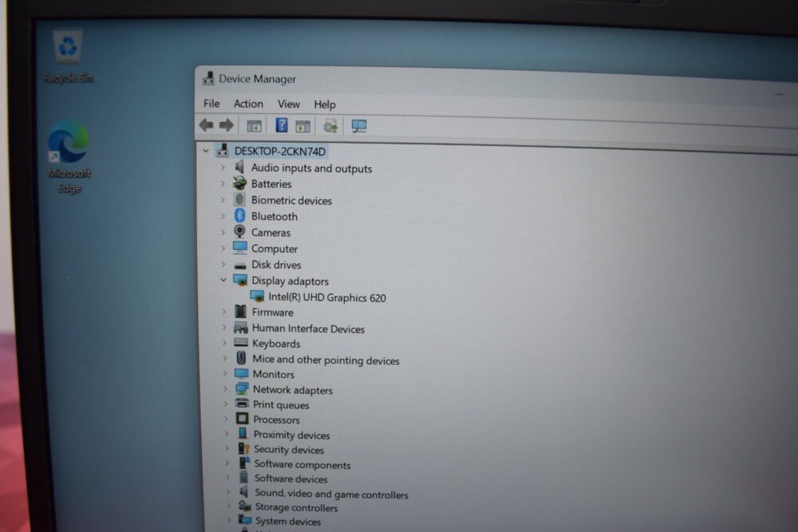Collapse the DESKTOP-2CKN74D root node
The height and width of the screenshot is (532, 798).
pyautogui.click(x=206, y=151)
